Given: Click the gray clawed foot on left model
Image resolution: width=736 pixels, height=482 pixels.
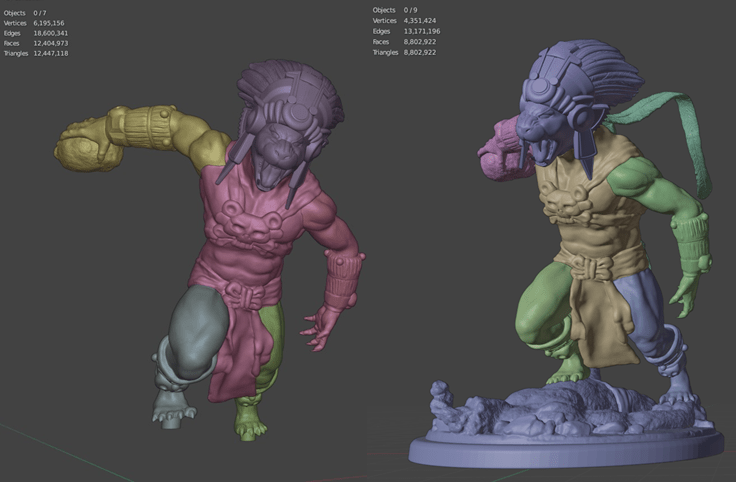Looking at the screenshot, I should click(x=172, y=404).
